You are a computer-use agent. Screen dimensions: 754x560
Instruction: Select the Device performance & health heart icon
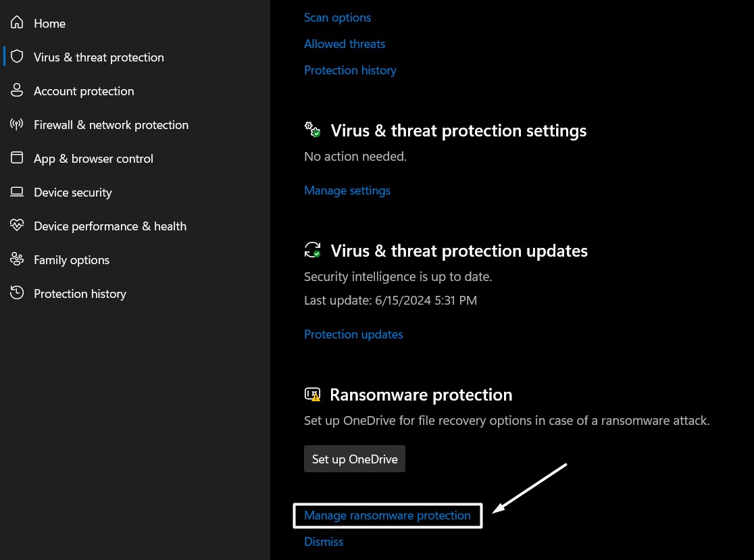tap(17, 226)
